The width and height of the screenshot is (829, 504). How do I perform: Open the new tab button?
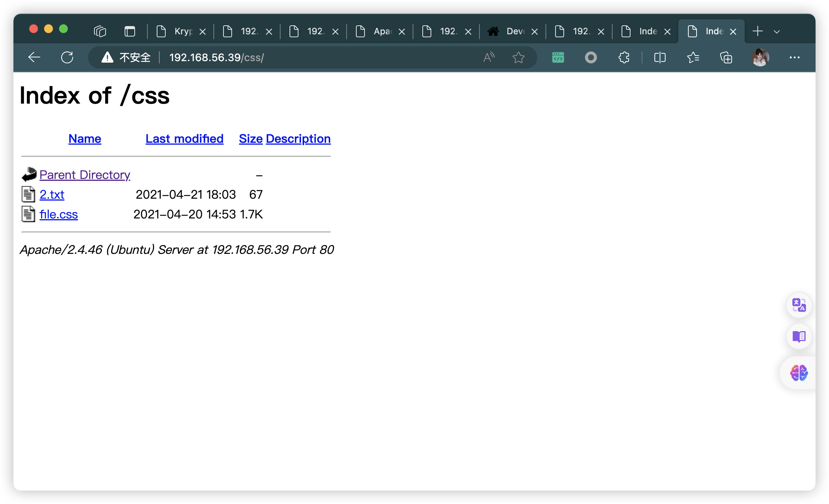757,31
